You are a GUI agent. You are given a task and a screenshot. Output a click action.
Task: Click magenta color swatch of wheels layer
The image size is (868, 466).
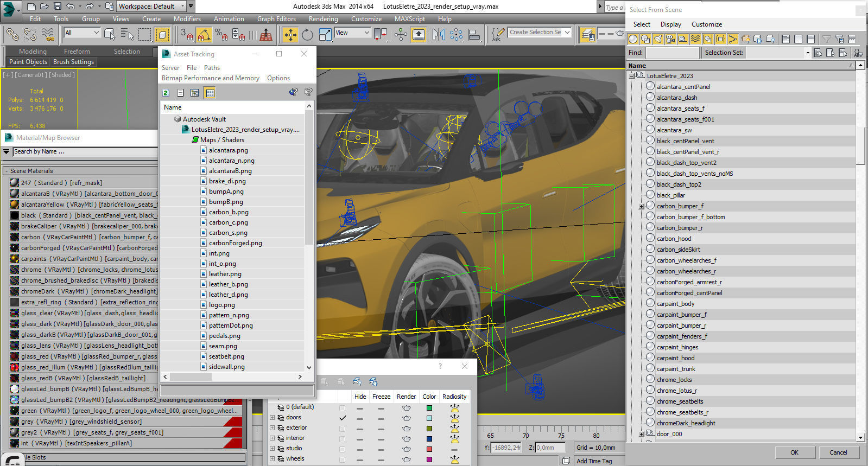click(429, 459)
